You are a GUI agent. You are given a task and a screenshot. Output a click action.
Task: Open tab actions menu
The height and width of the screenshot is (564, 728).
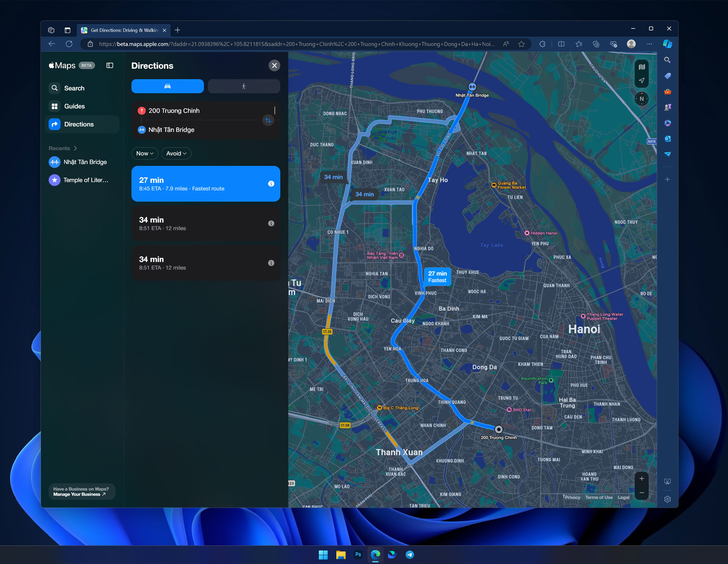coord(67,30)
